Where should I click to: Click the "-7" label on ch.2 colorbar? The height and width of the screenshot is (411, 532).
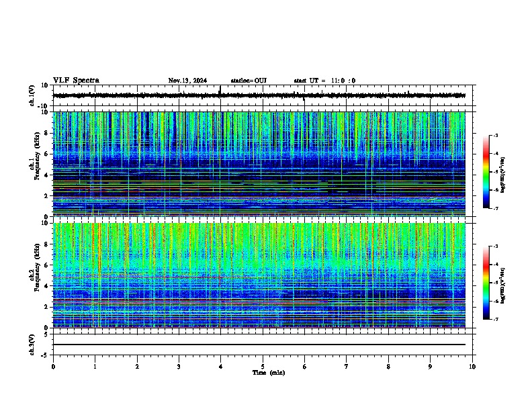[x=496, y=320]
